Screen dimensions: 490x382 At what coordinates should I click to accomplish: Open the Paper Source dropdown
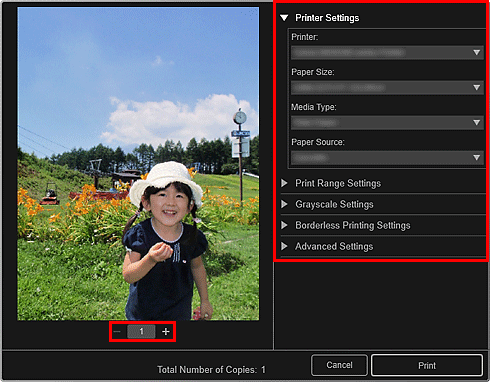[x=387, y=158]
